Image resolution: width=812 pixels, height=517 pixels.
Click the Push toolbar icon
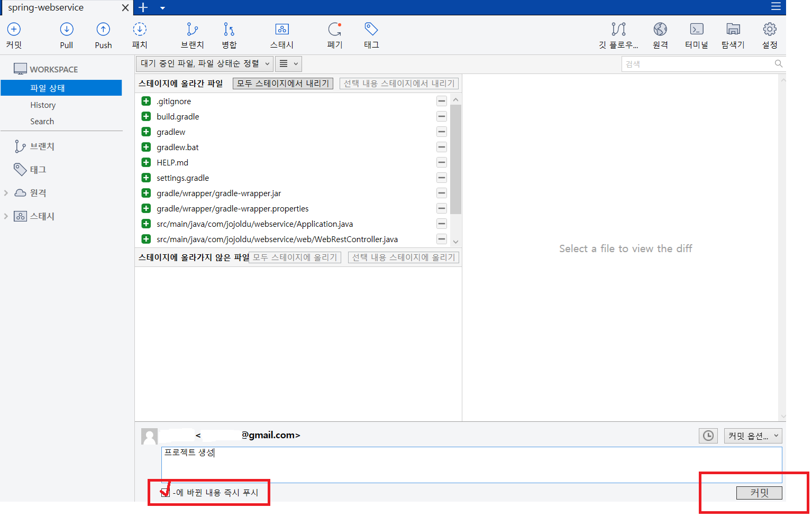(x=103, y=35)
